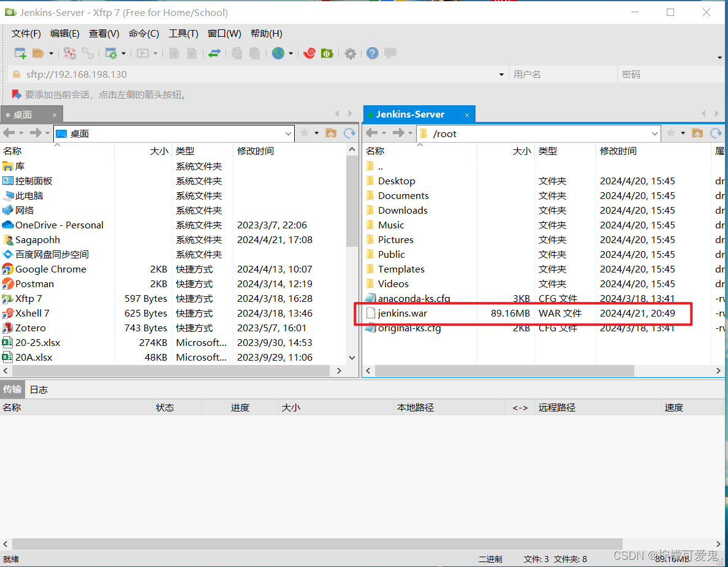Click the synchronize arrows toolbar icon

[x=214, y=53]
